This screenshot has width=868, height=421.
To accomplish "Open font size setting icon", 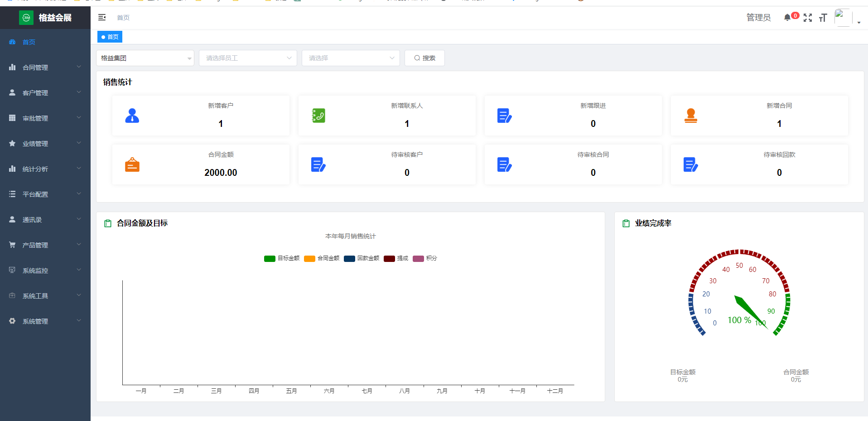I will (823, 18).
